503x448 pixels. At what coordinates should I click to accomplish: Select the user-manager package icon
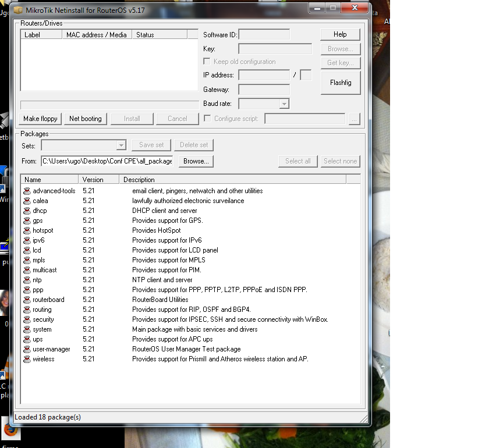tap(27, 349)
